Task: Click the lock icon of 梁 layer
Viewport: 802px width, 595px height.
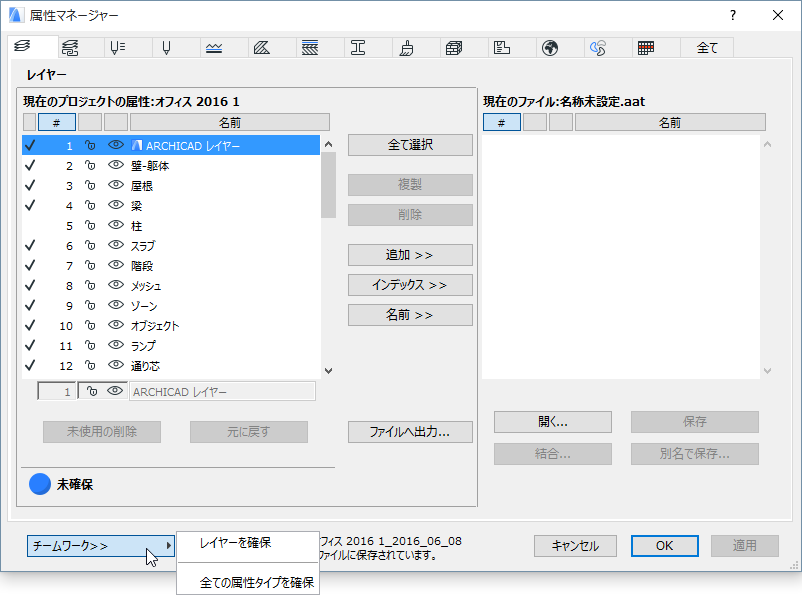Action: tap(91, 205)
